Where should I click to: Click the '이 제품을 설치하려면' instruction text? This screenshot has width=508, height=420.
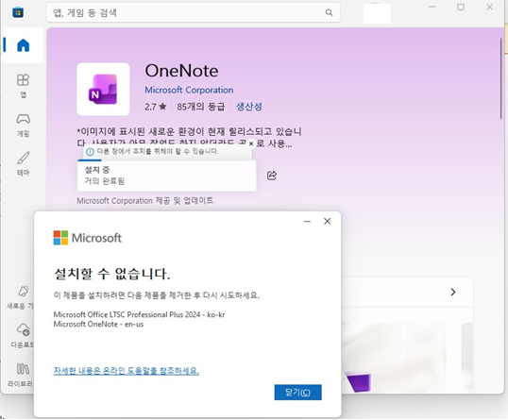click(157, 295)
